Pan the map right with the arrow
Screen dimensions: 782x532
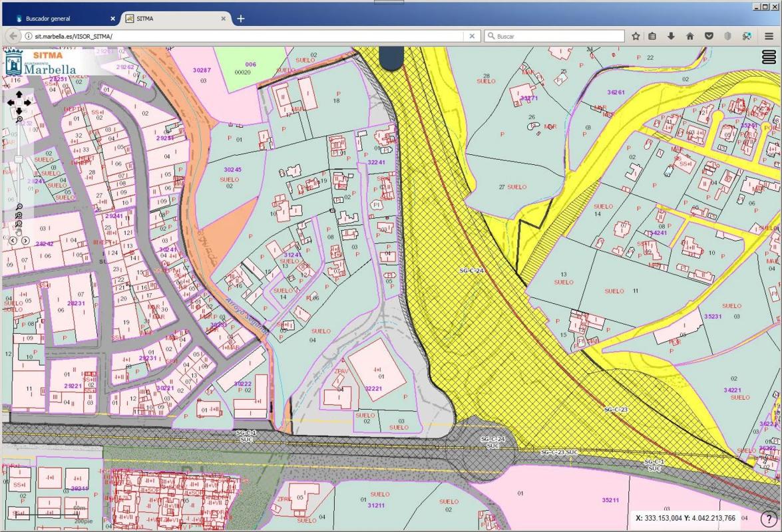coord(27,103)
